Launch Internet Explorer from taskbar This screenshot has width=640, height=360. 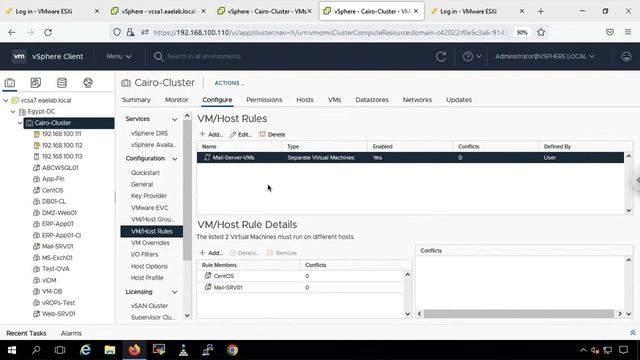click(x=85, y=350)
